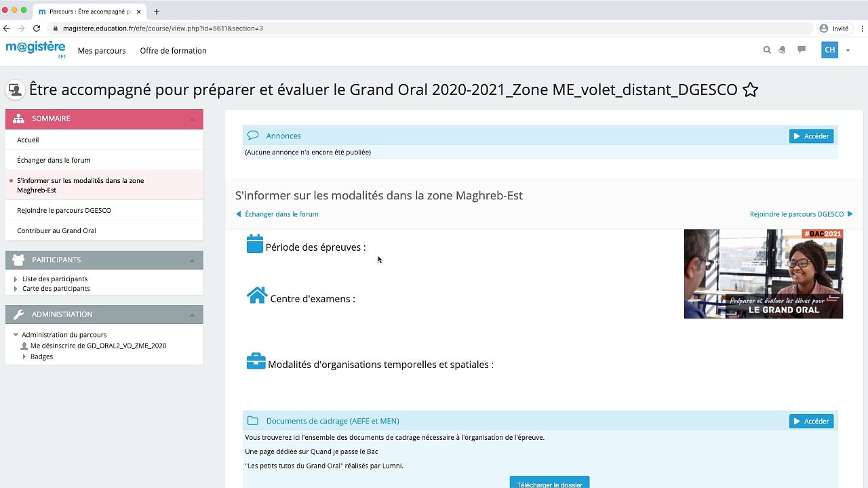The width and height of the screenshot is (868, 488).
Task: Expand the Badges tree item
Action: pyautogui.click(x=24, y=357)
